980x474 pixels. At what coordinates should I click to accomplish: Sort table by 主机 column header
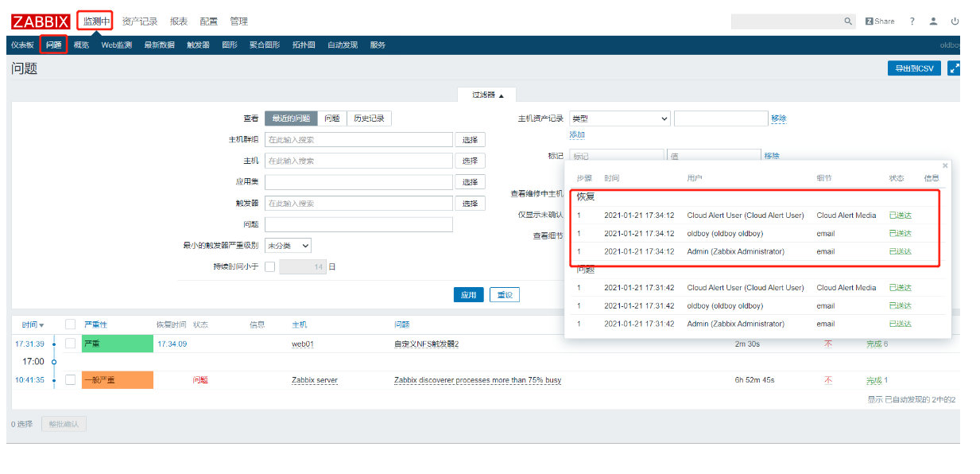300,324
